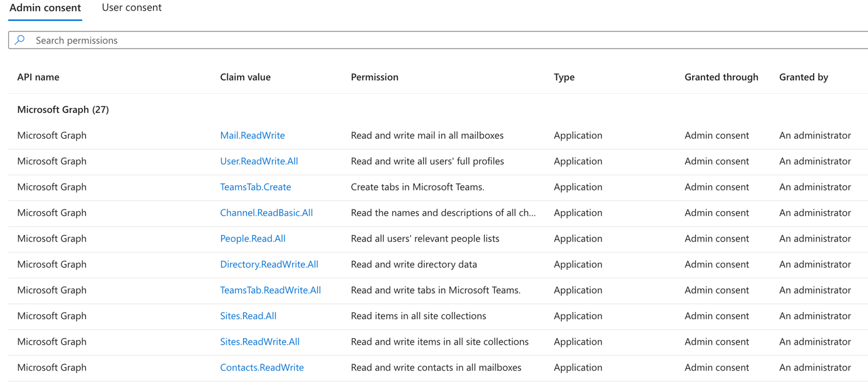Click Admin consent in People.Read.All row

(x=716, y=238)
